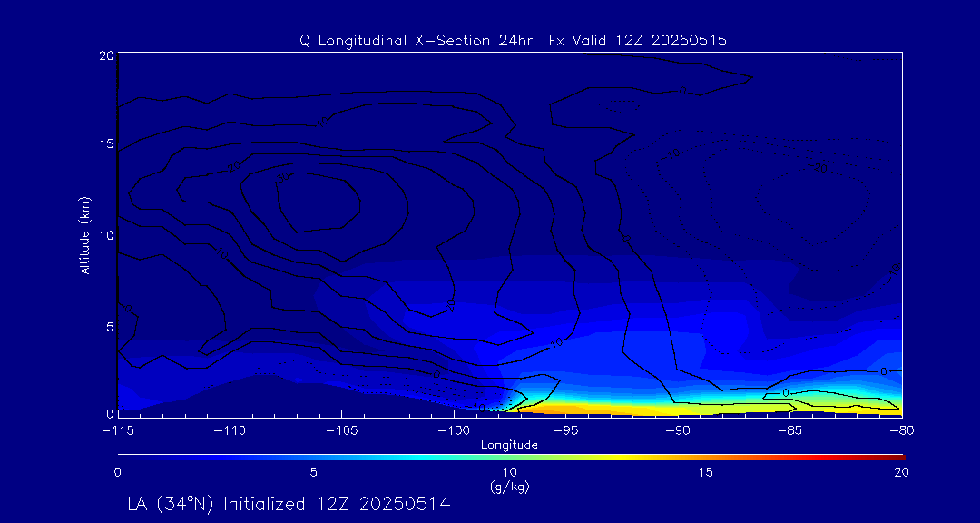
Task: Select the colorbar scale value 15
Action: 705,474
